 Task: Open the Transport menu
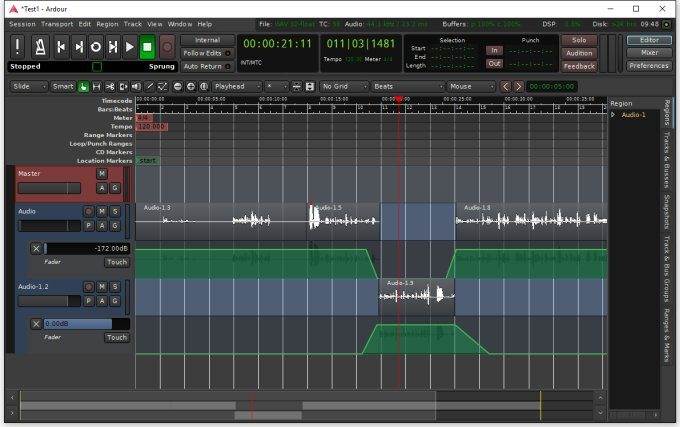tap(56, 23)
